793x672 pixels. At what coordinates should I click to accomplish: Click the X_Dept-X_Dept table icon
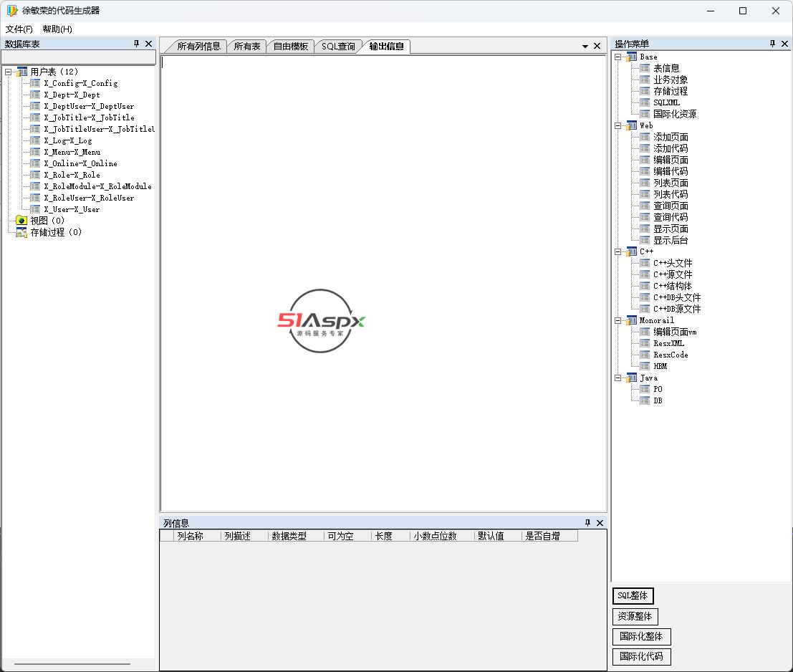coord(35,95)
